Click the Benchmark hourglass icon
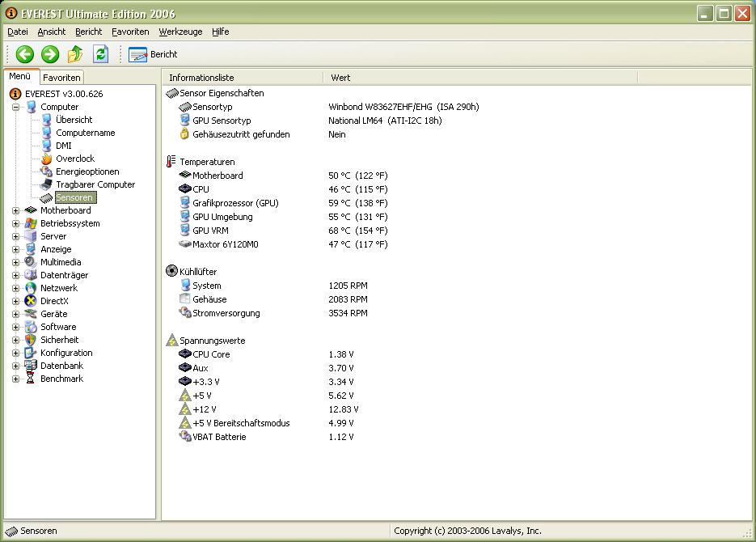Viewport: 756px width, 542px height. (31, 379)
